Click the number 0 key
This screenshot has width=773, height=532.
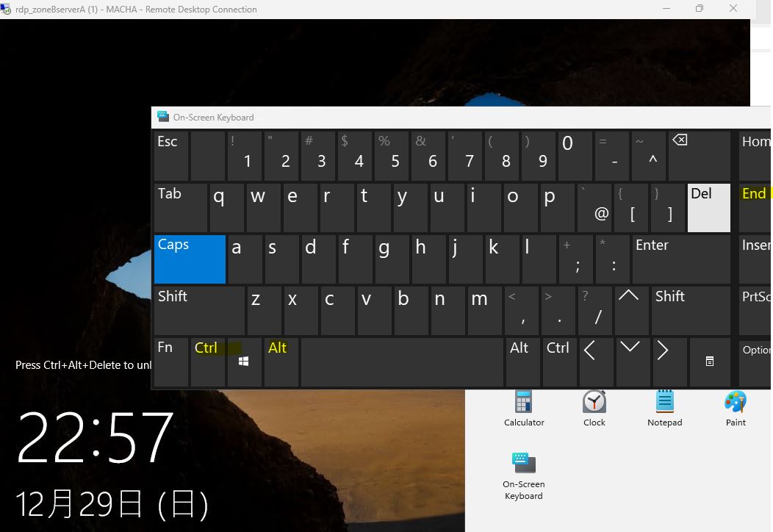click(575, 155)
